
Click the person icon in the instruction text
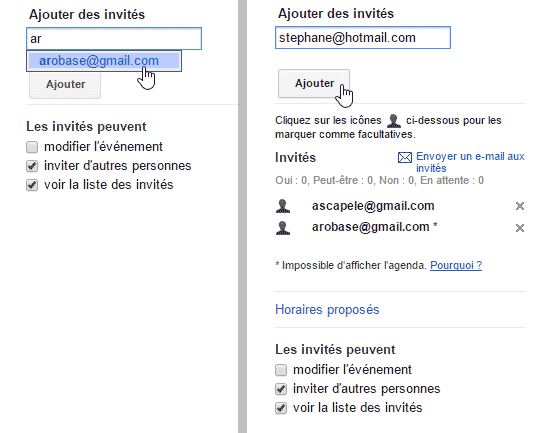(394, 121)
